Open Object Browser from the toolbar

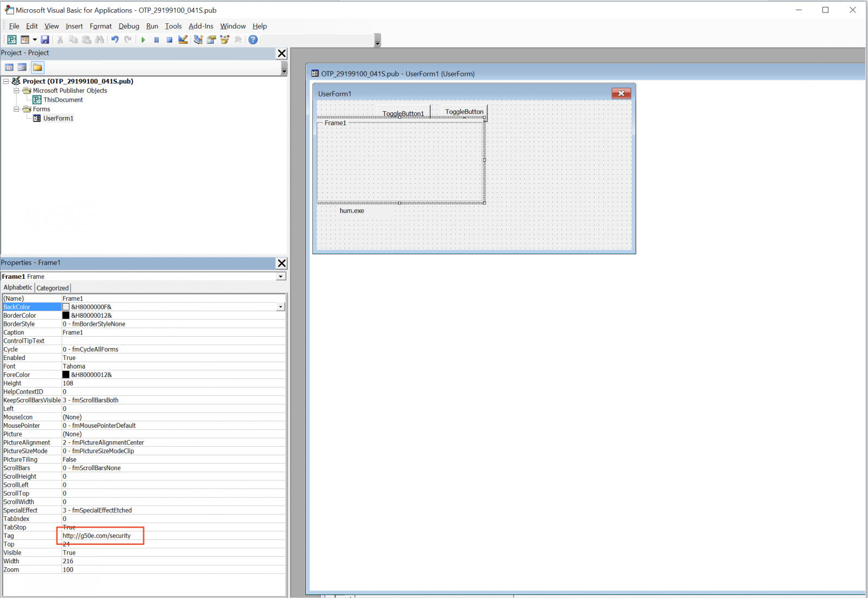pos(225,40)
